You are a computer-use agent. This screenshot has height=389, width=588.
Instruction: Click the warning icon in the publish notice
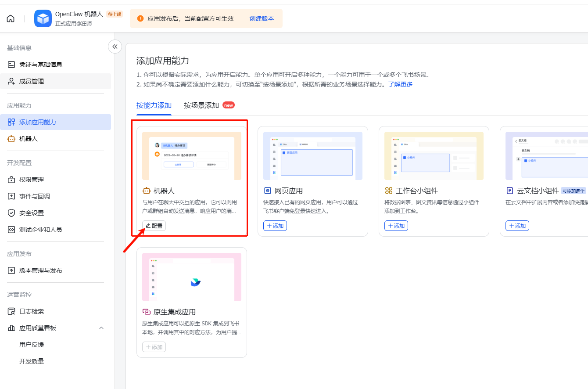(x=140, y=18)
